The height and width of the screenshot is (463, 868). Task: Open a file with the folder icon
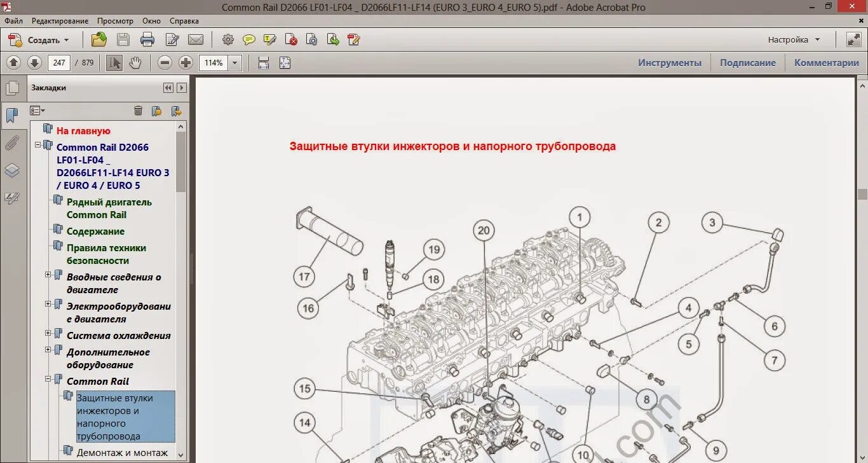pyautogui.click(x=98, y=39)
